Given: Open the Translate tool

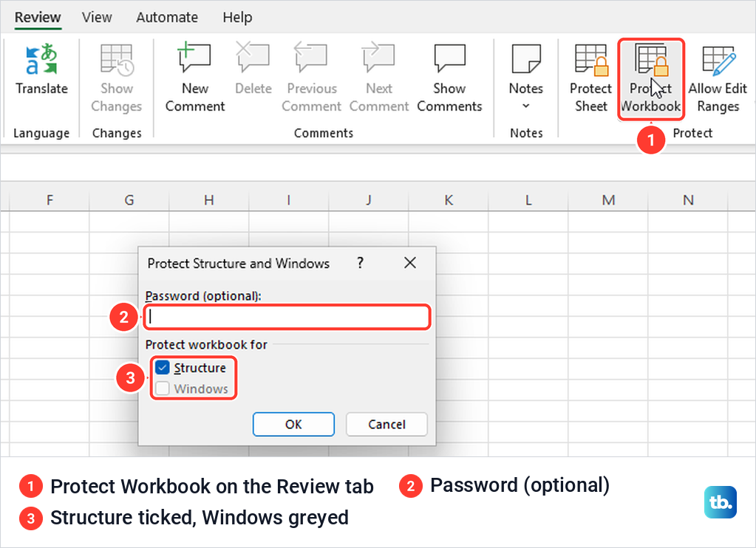Looking at the screenshot, I should [x=41, y=70].
